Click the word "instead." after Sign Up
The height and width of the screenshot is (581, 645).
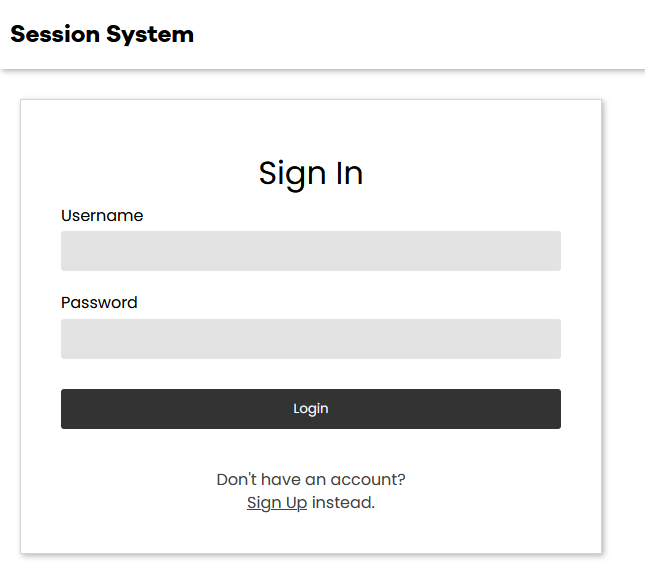[343, 503]
